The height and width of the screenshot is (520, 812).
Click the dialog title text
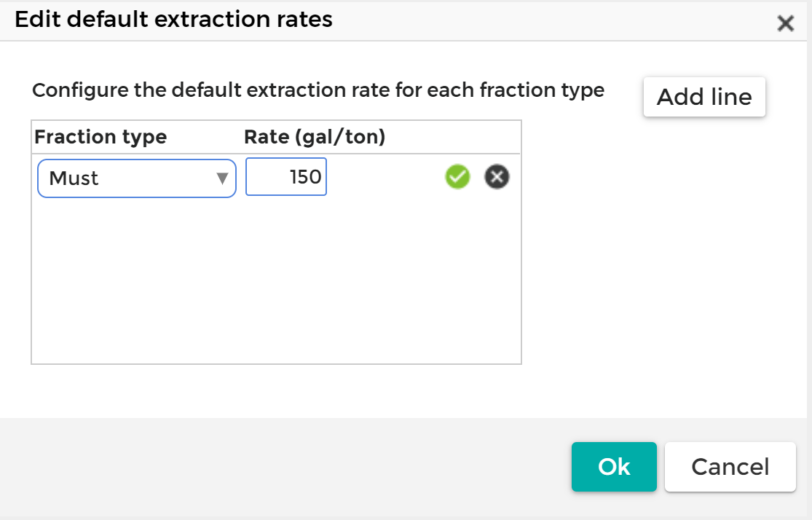pos(173,20)
